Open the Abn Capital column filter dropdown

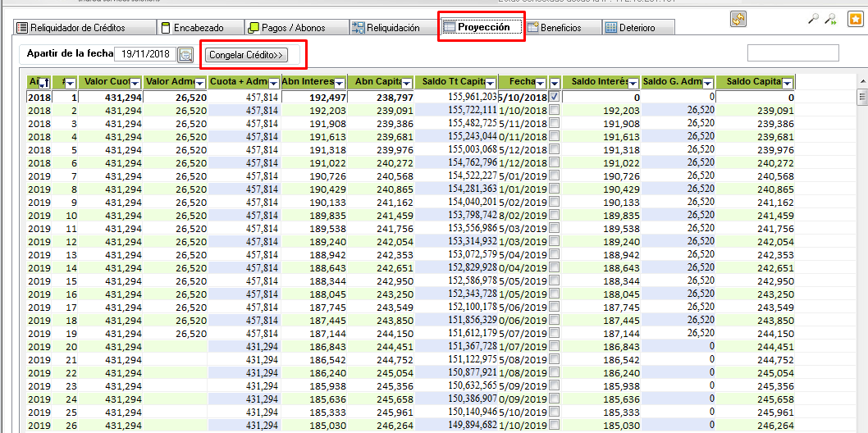click(407, 83)
